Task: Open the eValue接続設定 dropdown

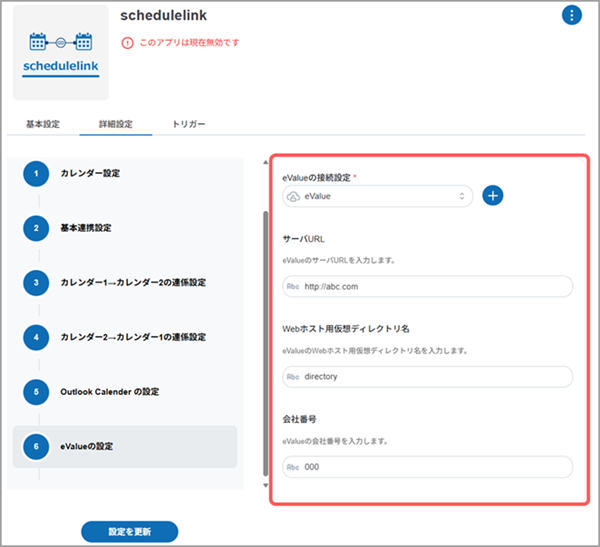Action: click(377, 196)
